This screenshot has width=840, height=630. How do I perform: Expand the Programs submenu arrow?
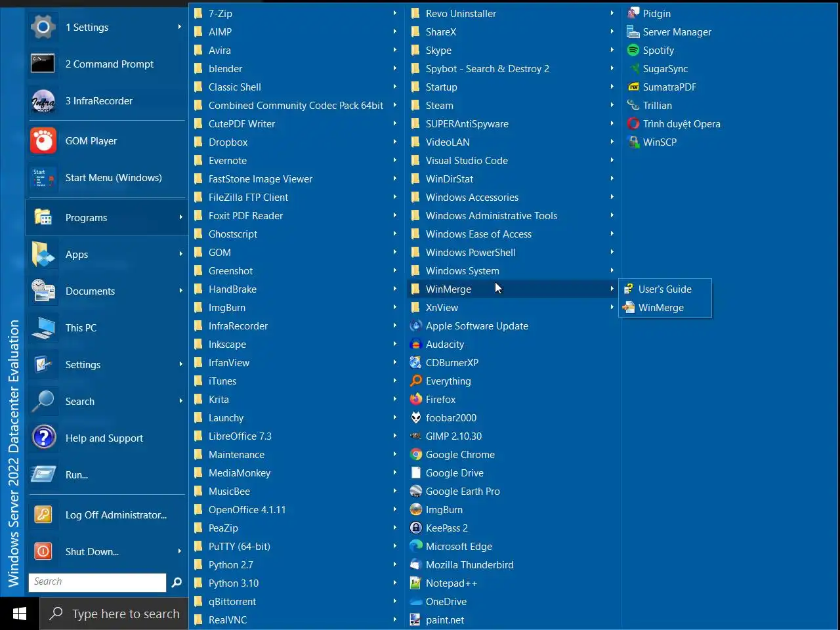tap(180, 217)
